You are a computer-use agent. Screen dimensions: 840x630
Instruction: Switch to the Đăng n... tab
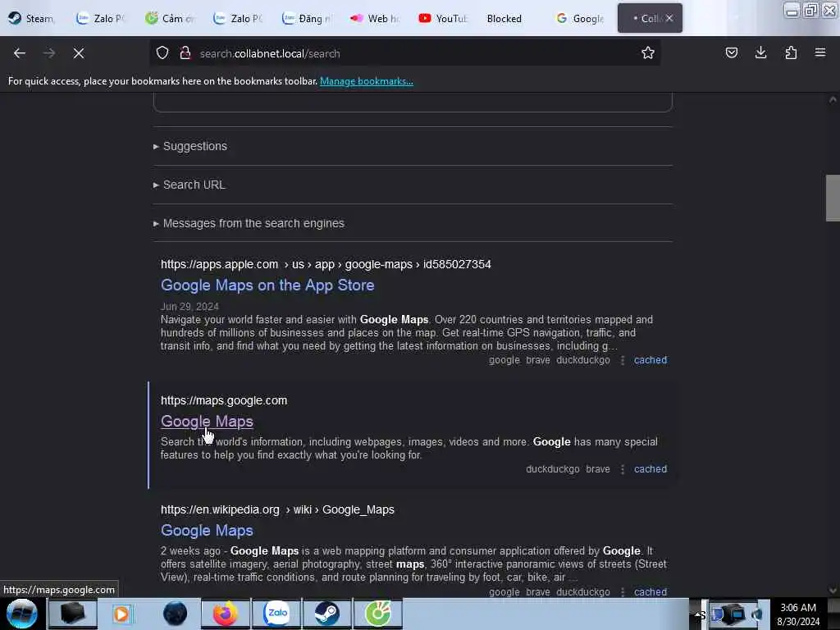[307, 19]
